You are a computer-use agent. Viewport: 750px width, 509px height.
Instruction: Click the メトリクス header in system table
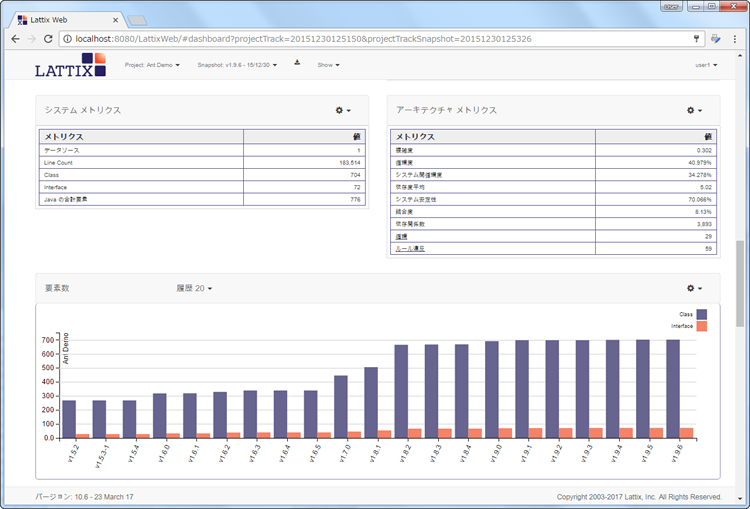coord(64,137)
